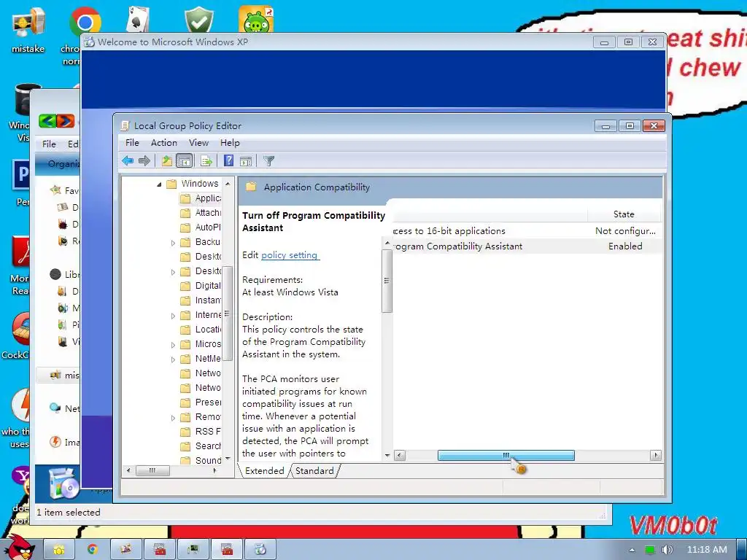Image resolution: width=747 pixels, height=560 pixels.
Task: Click the green back arrow in Explorer window
Action: 47,121
